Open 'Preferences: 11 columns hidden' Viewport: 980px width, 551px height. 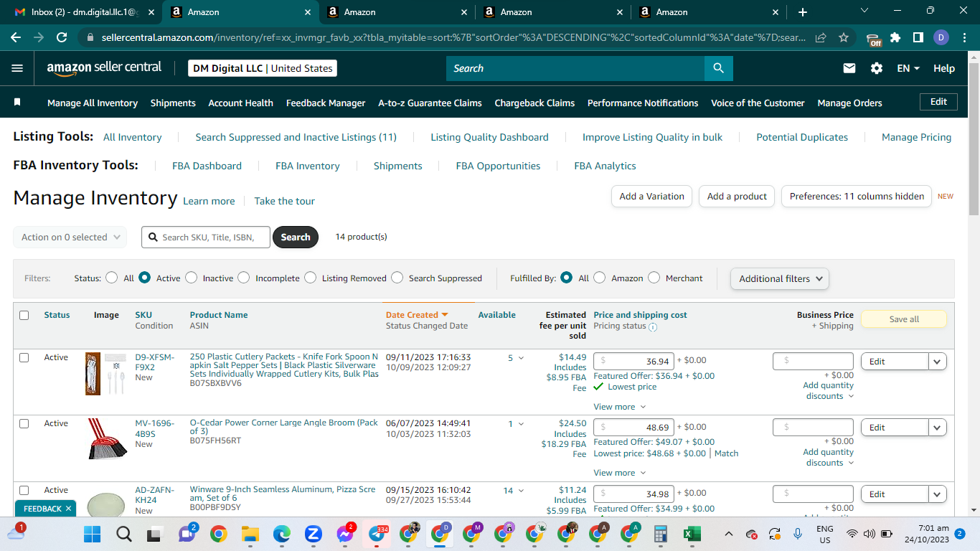857,196
